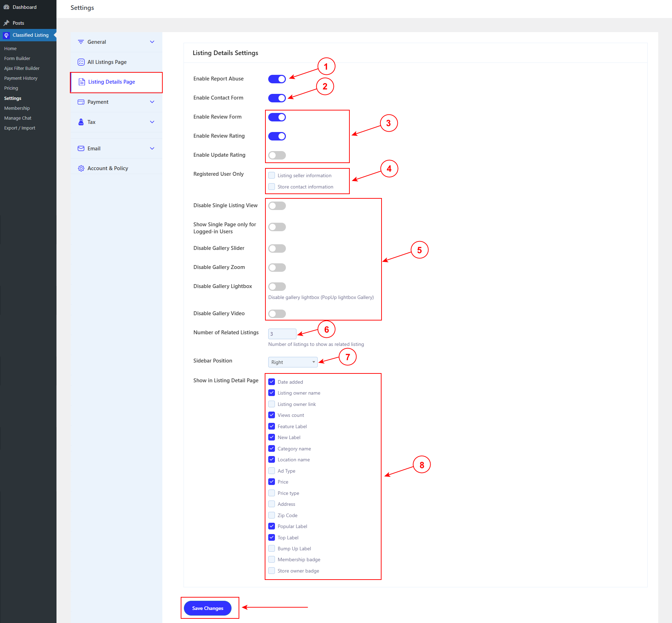
Task: Uncheck the Top Label checkbox
Action: [272, 538]
